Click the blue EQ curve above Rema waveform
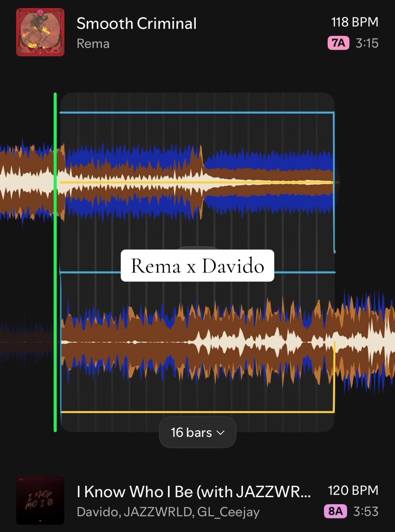Viewport: 395px width, 532px height. (197, 112)
